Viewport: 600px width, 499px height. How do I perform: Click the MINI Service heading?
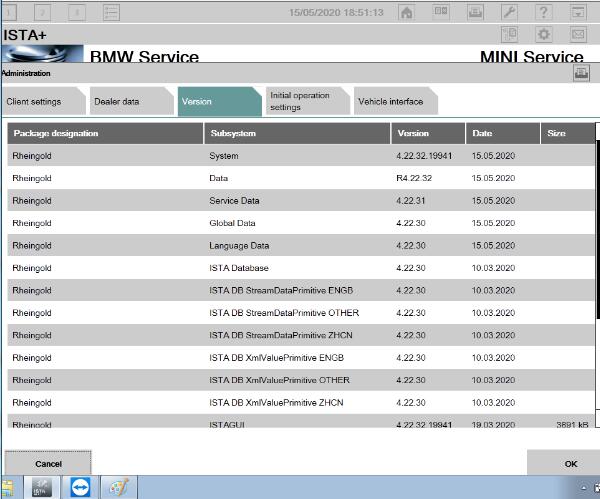532,57
